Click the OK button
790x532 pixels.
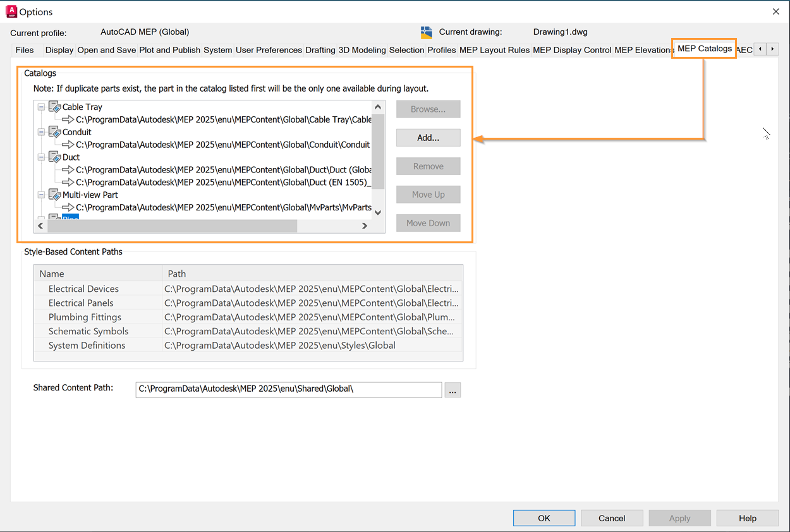(x=544, y=518)
